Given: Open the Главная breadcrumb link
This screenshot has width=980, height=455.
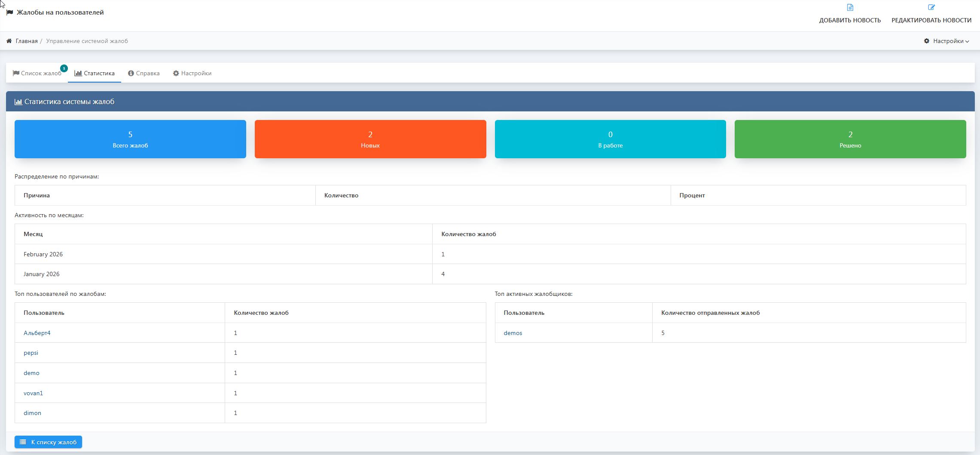Looking at the screenshot, I should 27,41.
